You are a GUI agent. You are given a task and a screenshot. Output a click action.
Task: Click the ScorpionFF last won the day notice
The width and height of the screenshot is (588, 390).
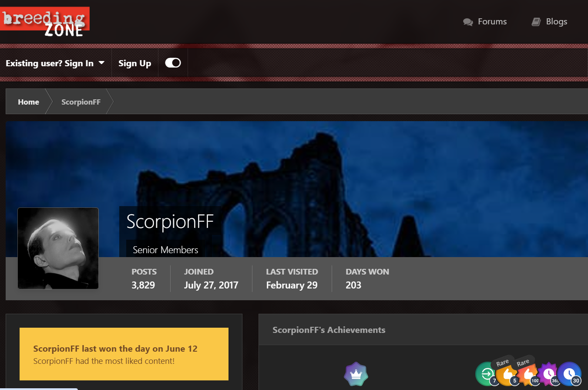(124, 354)
